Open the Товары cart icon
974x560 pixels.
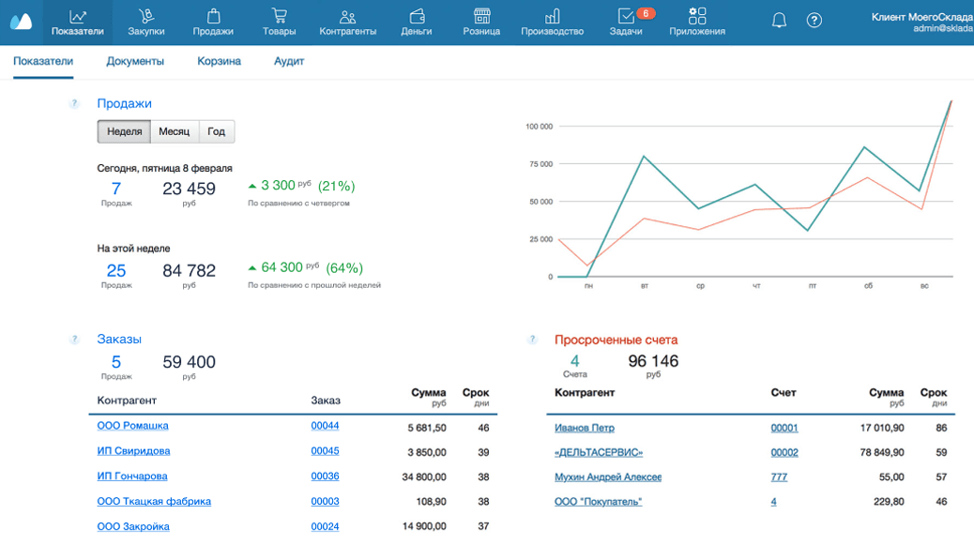279,16
